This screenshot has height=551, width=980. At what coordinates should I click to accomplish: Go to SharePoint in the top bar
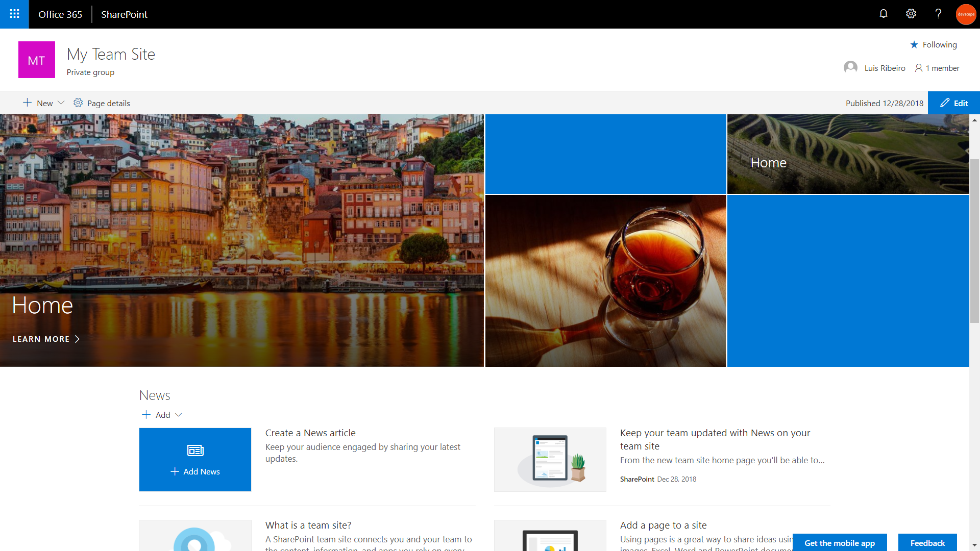point(124,14)
